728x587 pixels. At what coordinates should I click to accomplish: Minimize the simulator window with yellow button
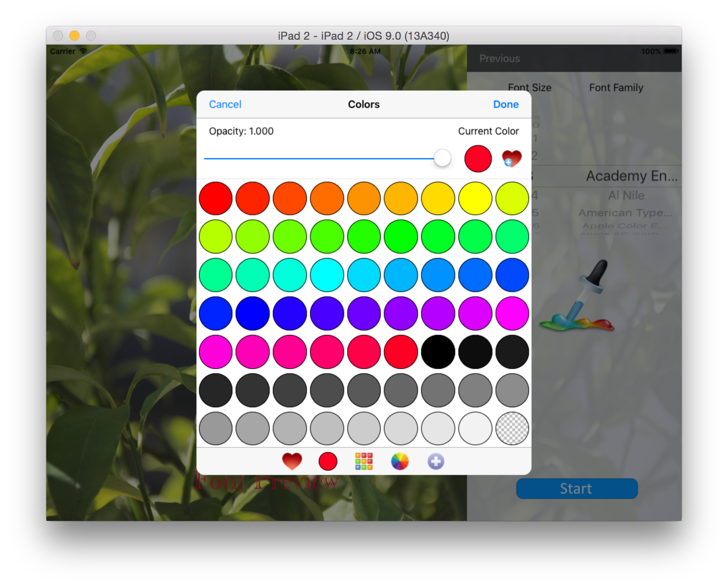point(74,36)
